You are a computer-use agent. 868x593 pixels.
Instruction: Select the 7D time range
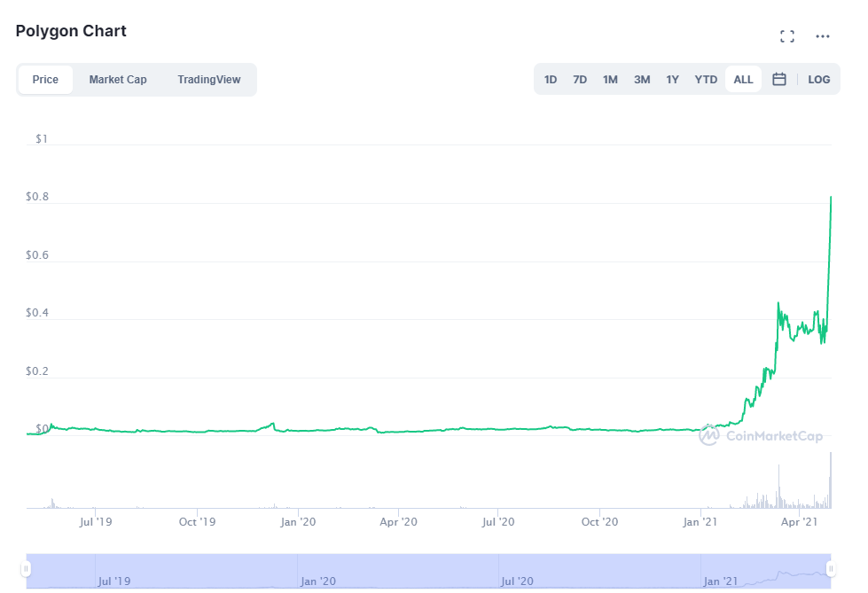pos(580,79)
